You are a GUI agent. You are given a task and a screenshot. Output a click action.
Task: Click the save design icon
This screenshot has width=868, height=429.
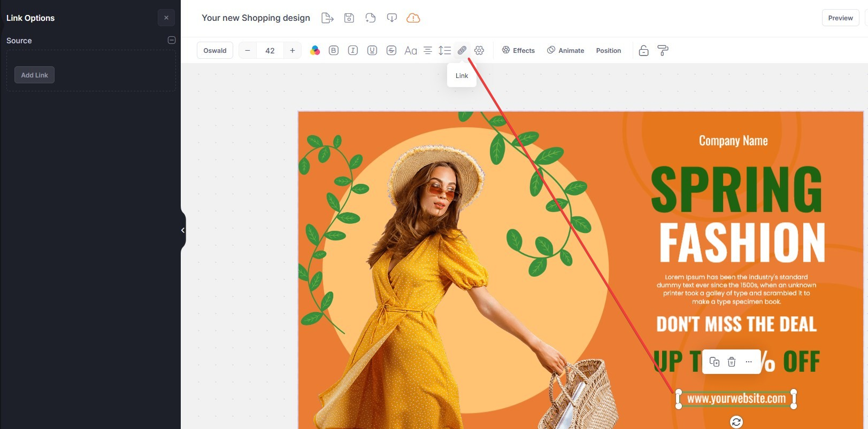pos(349,18)
